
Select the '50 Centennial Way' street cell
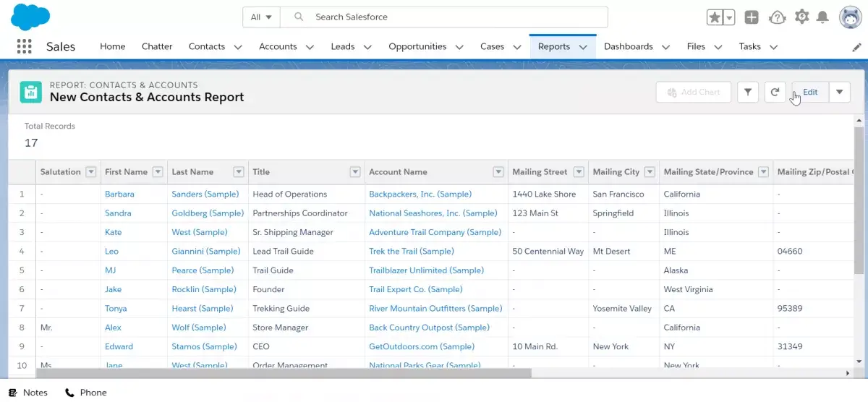coord(548,251)
